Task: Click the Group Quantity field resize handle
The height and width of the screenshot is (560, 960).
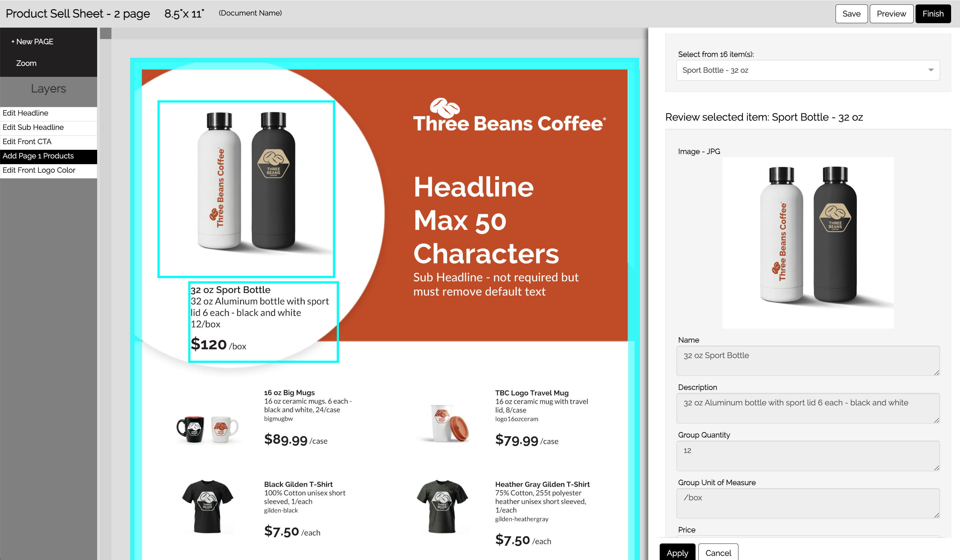Action: click(937, 468)
